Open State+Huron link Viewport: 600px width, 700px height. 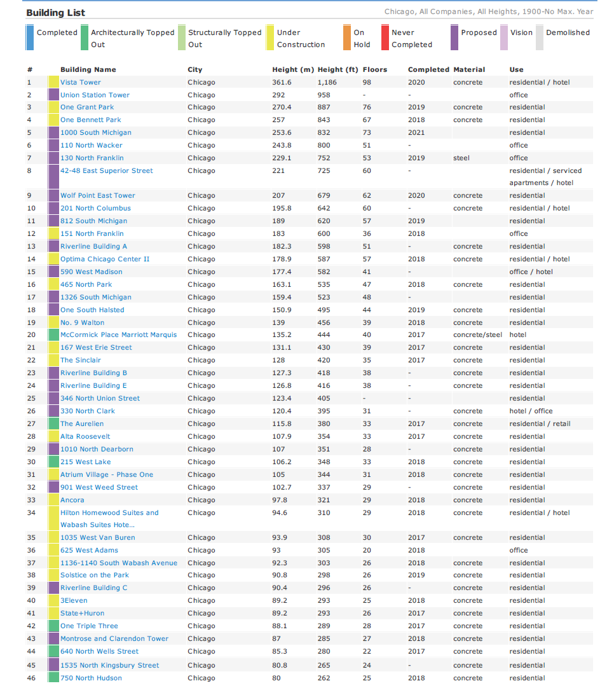tap(82, 614)
